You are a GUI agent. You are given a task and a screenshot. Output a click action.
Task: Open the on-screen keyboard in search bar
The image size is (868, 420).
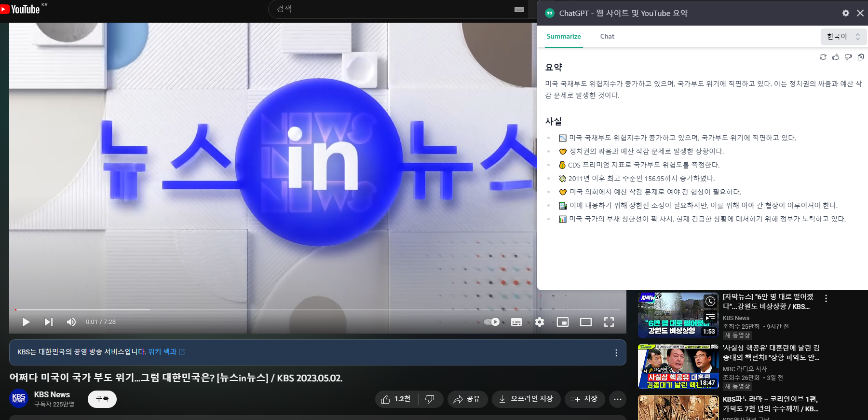[x=519, y=9]
